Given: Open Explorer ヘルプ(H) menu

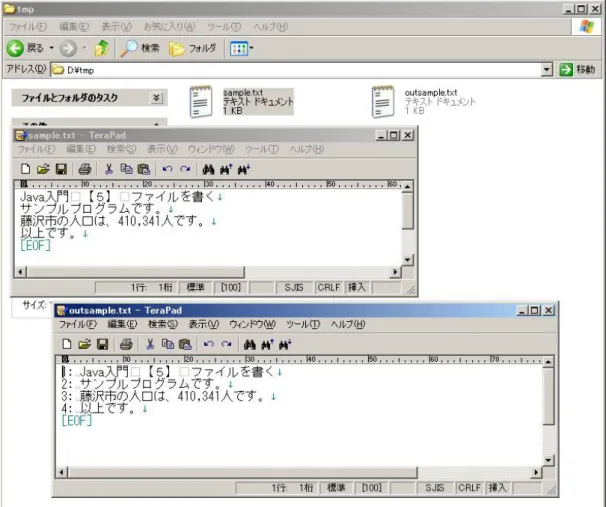Looking at the screenshot, I should [x=271, y=27].
